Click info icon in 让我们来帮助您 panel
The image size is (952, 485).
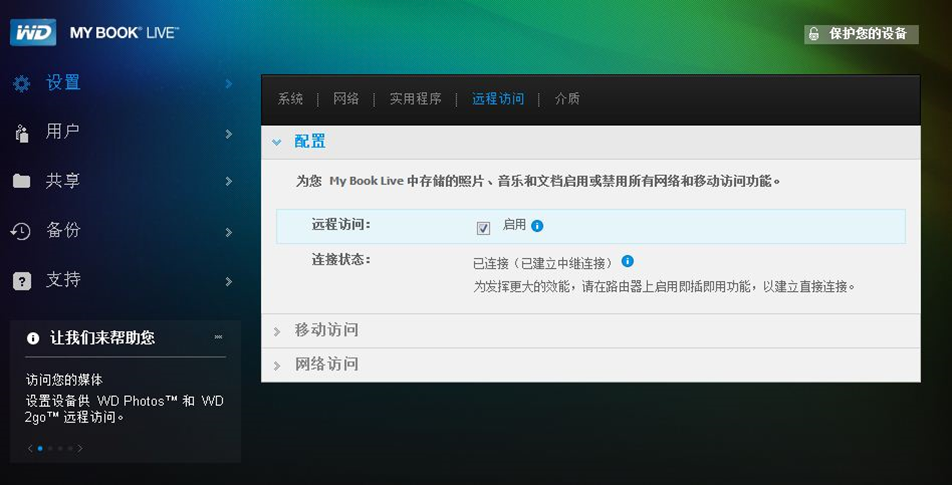point(33,338)
